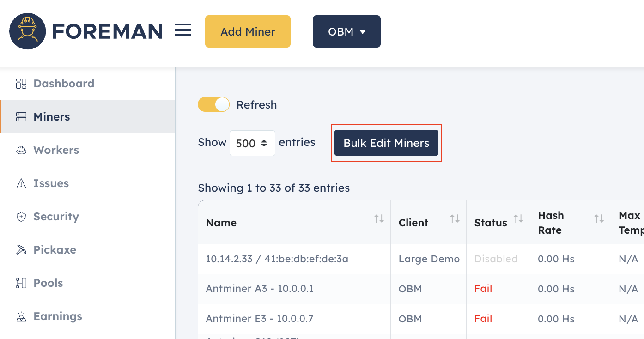Click the Dashboard sidebar icon
The height and width of the screenshot is (339, 644).
pyautogui.click(x=21, y=84)
